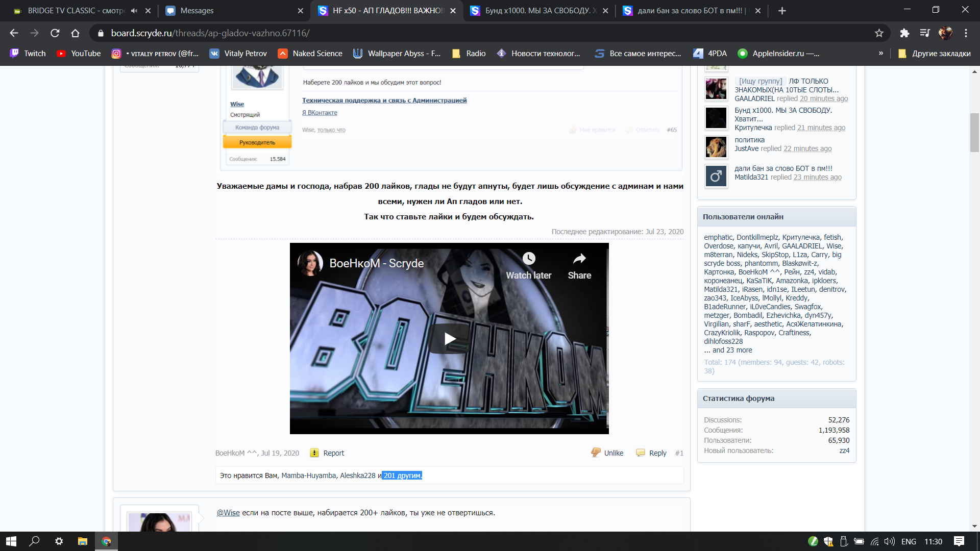Open Chrome extensions puzzle icon
This screenshot has width=980, height=551.
904,33
